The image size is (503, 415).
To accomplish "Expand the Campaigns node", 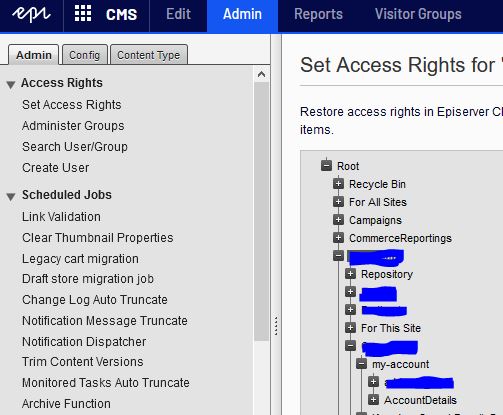I will point(338,220).
